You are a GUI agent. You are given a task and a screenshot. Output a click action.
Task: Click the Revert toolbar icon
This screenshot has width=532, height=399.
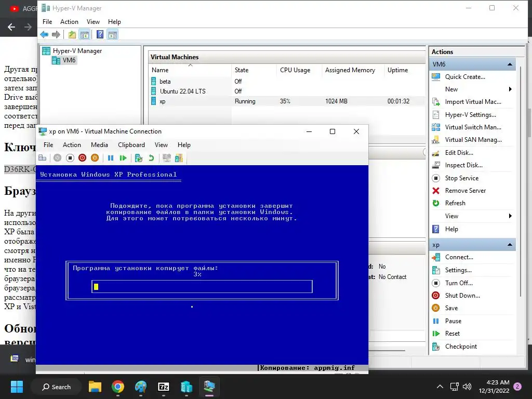(151, 158)
